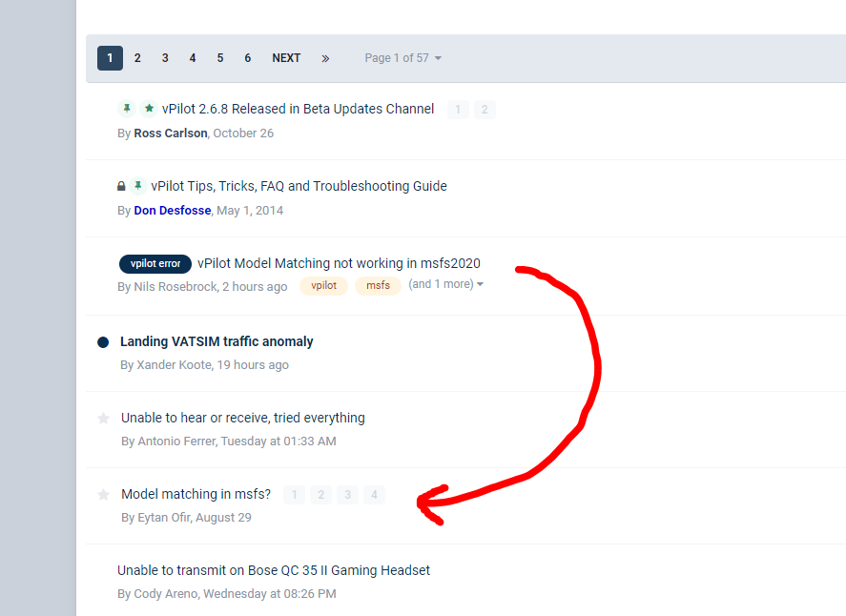Jump to page 2 of vPilot 2.6.8 topic
Screen dimensions: 846x616
point(485,110)
